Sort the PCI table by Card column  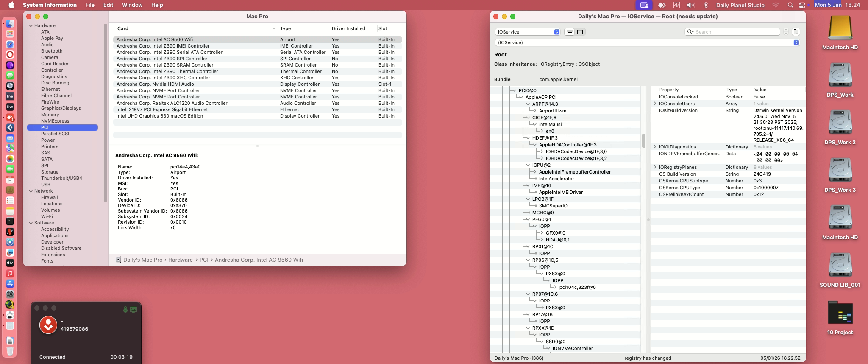click(196, 28)
